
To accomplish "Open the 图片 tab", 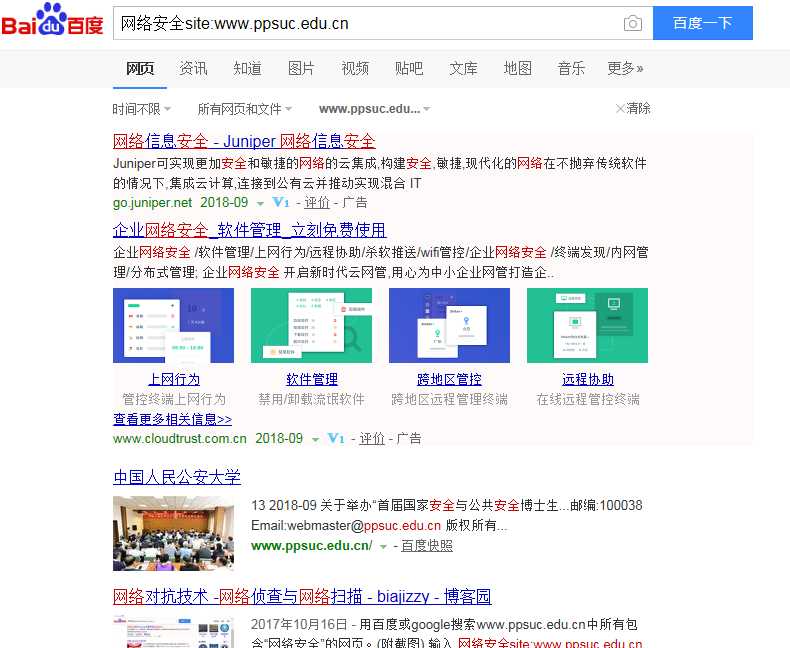I will coord(301,69).
